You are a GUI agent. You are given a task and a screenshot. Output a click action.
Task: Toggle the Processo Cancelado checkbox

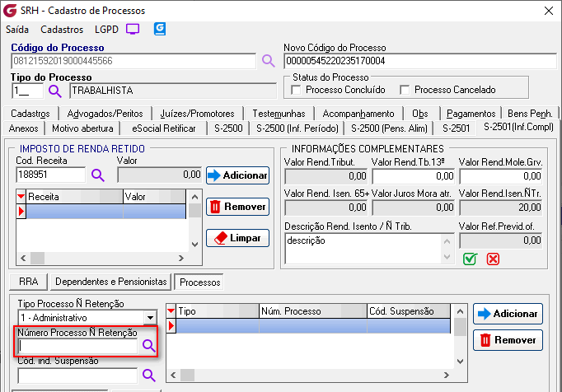pyautogui.click(x=405, y=90)
